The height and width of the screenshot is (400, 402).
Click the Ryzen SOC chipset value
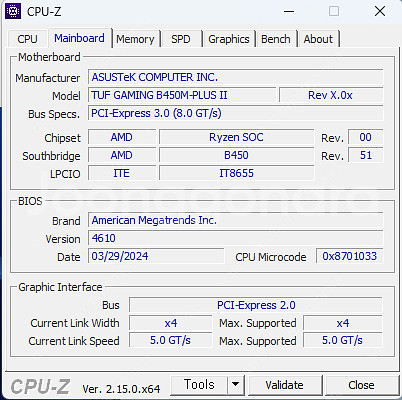[x=236, y=137]
